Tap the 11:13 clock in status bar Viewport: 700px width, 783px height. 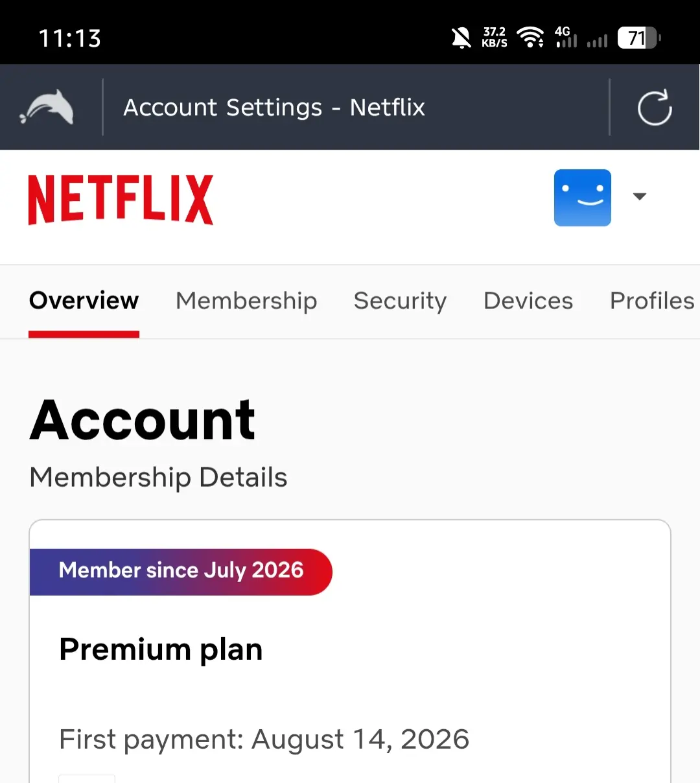pos(69,38)
